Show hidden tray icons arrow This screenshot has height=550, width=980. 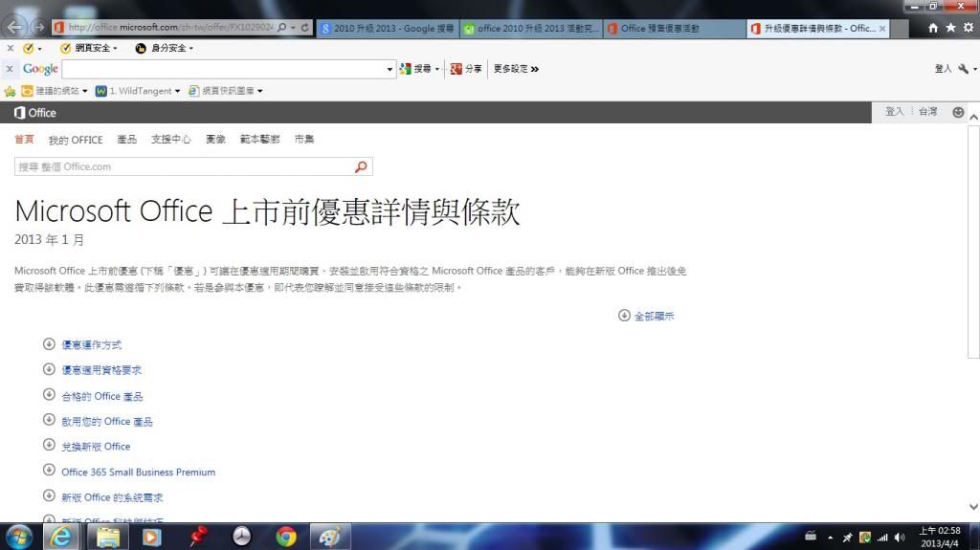click(830, 538)
